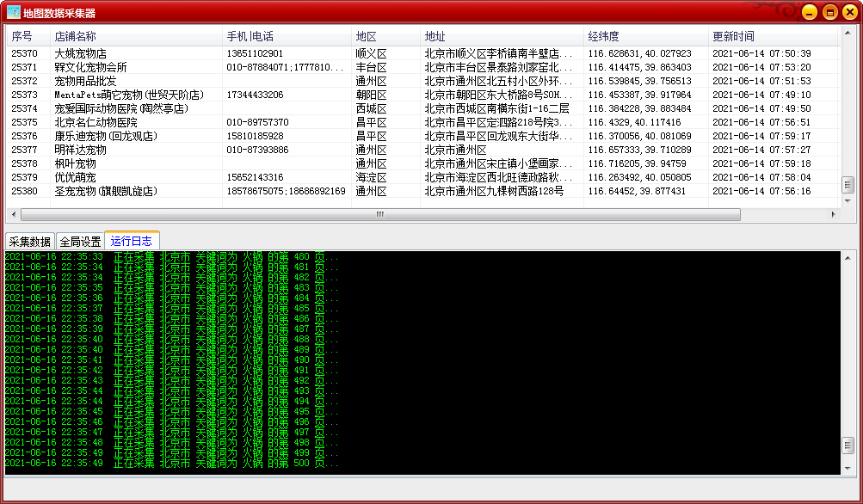This screenshot has height=504, width=863.
Task: Click the table's horizontal scrollbar thumb
Action: click(x=379, y=214)
